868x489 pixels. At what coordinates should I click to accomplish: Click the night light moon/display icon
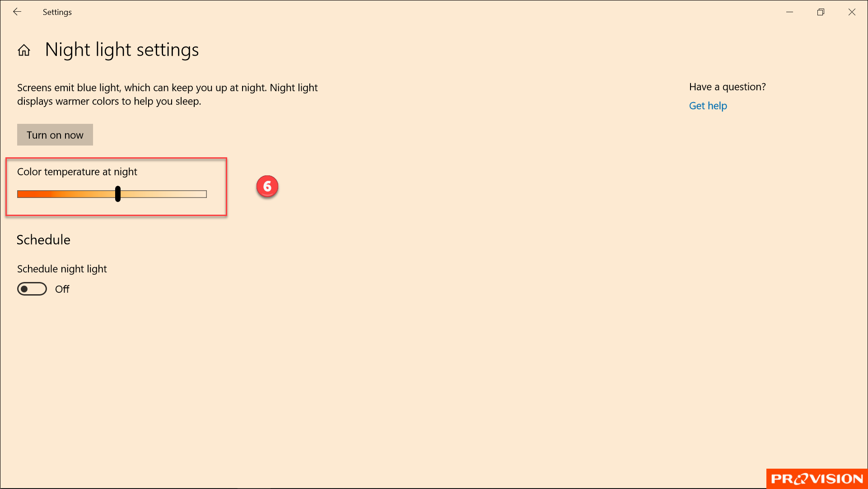pyautogui.click(x=24, y=50)
